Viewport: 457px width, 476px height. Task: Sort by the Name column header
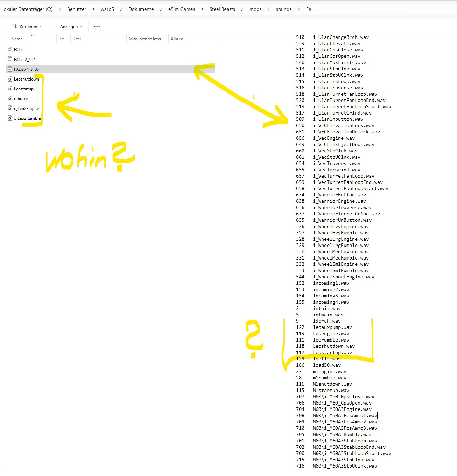point(17,39)
